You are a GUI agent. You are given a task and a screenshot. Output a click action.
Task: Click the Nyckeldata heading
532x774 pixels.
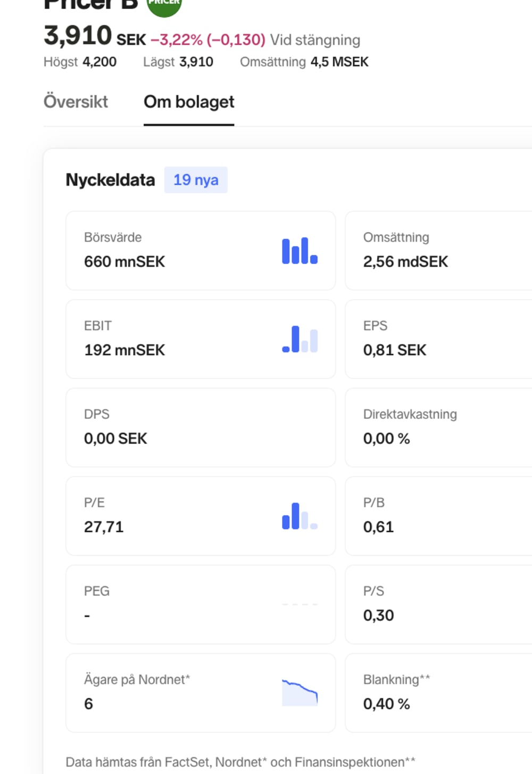[x=110, y=180]
